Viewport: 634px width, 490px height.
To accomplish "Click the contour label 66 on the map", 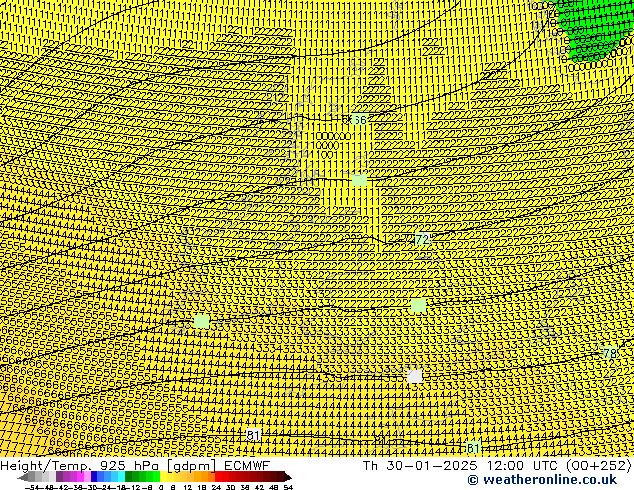I will [359, 120].
